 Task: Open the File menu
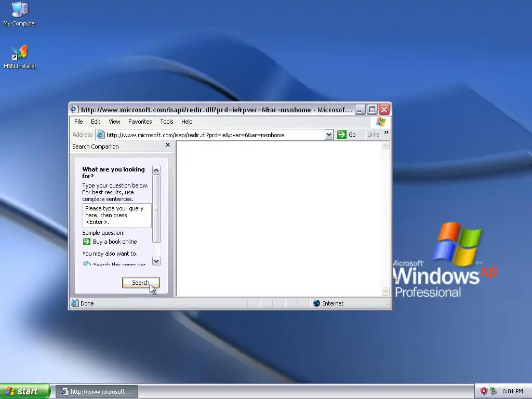78,122
